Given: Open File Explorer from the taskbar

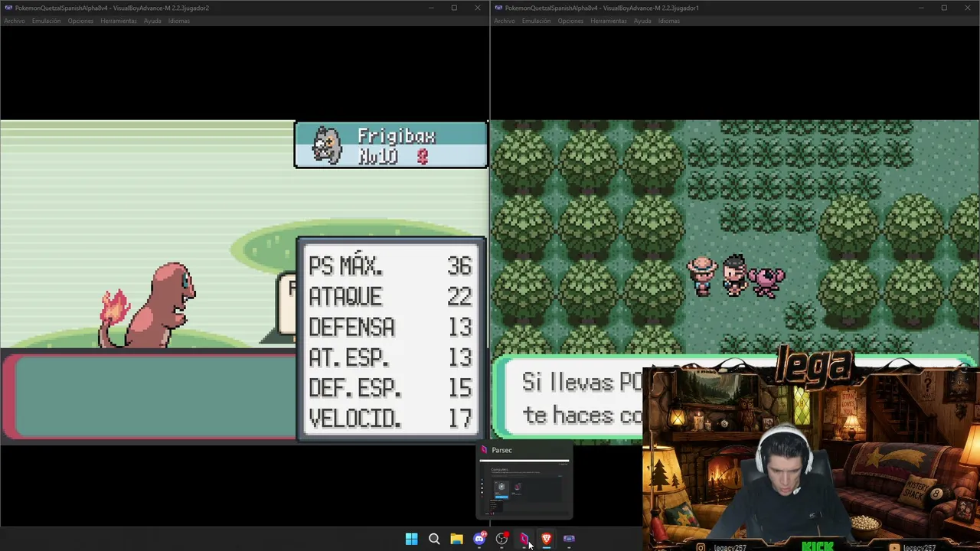Looking at the screenshot, I should point(456,539).
